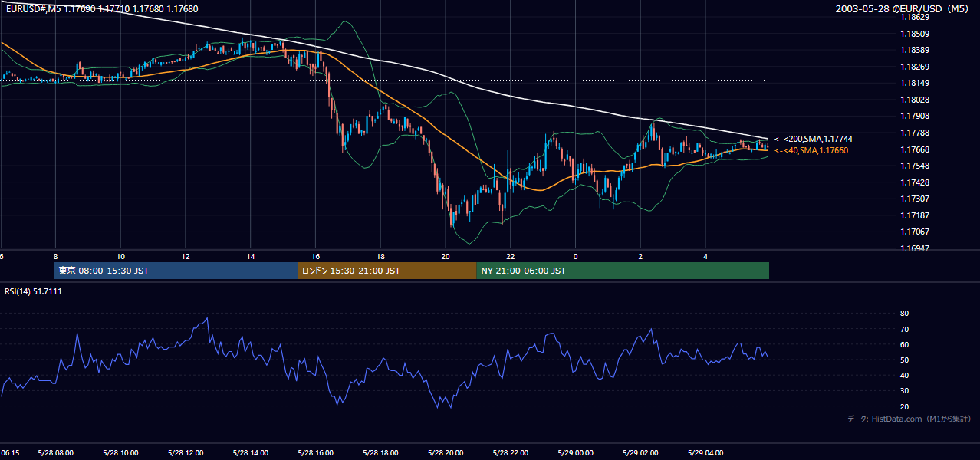The height and width of the screenshot is (460, 980).
Task: Click hour label 22 under the price chart
Action: 511,256
